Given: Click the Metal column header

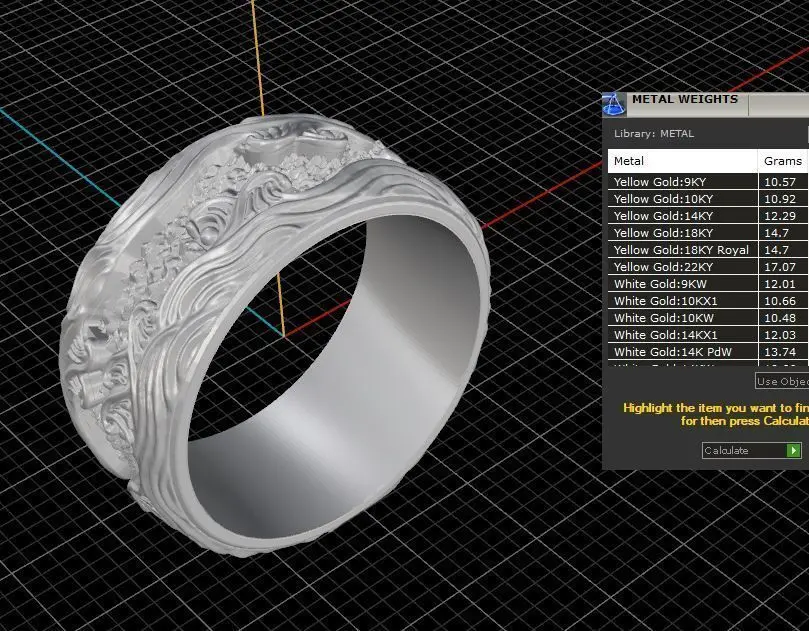Looking at the screenshot, I should [x=683, y=161].
